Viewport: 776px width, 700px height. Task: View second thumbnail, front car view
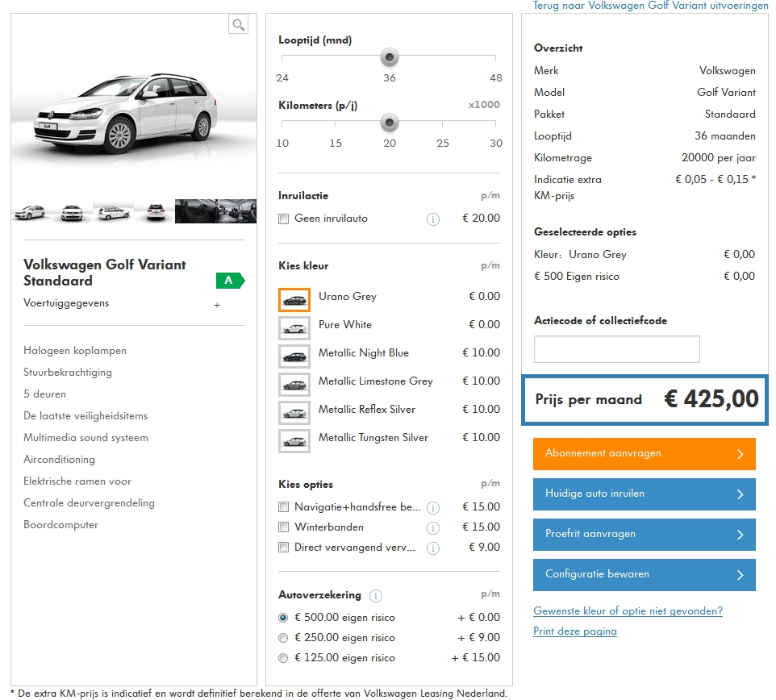click(x=72, y=212)
